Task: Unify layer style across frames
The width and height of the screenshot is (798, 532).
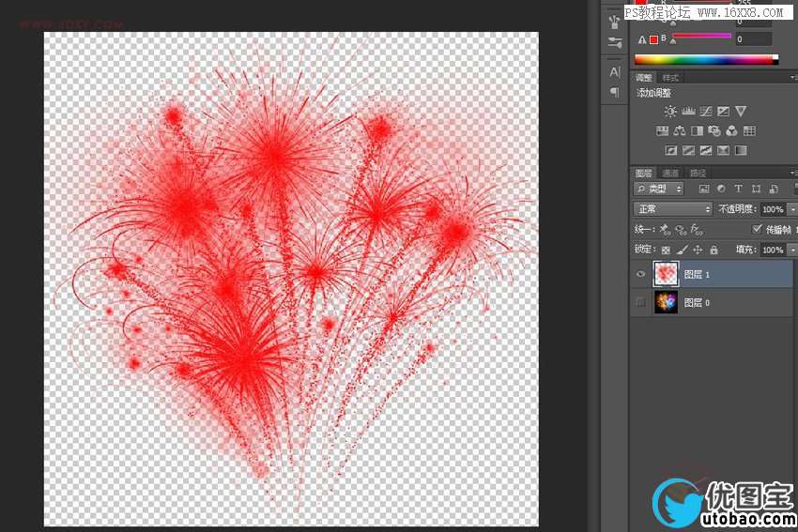Action: click(x=697, y=230)
